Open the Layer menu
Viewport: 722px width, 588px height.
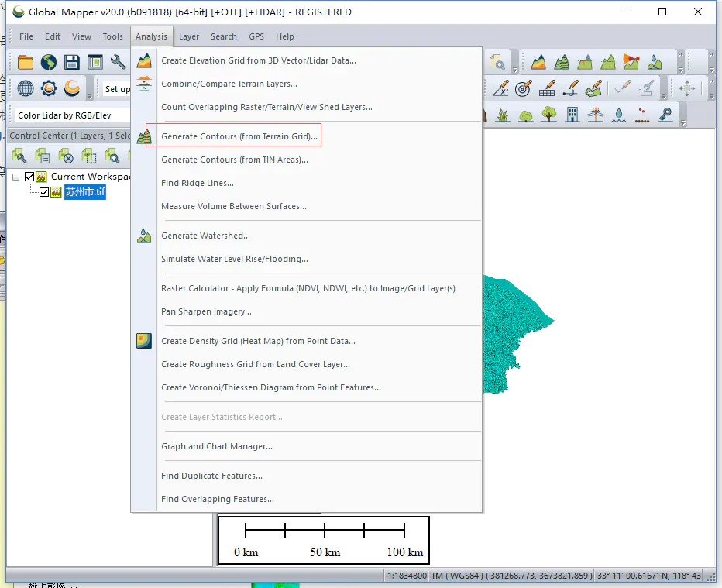[189, 36]
